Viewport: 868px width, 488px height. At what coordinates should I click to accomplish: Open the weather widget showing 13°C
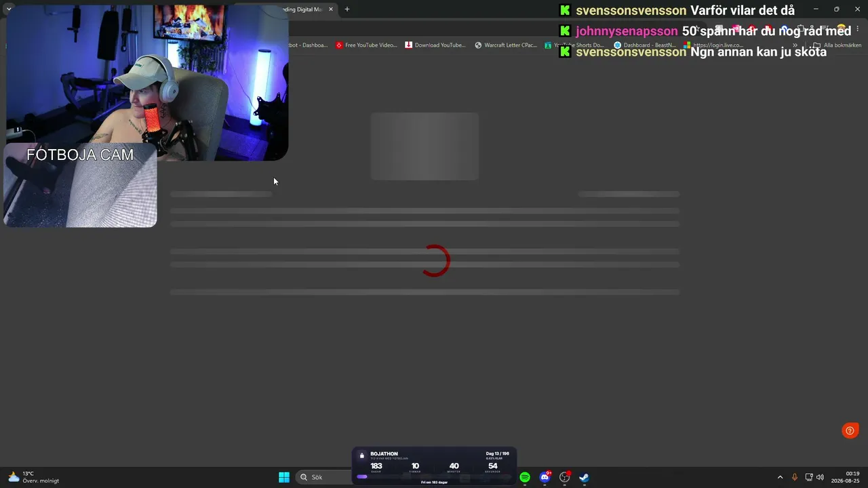coord(34,477)
